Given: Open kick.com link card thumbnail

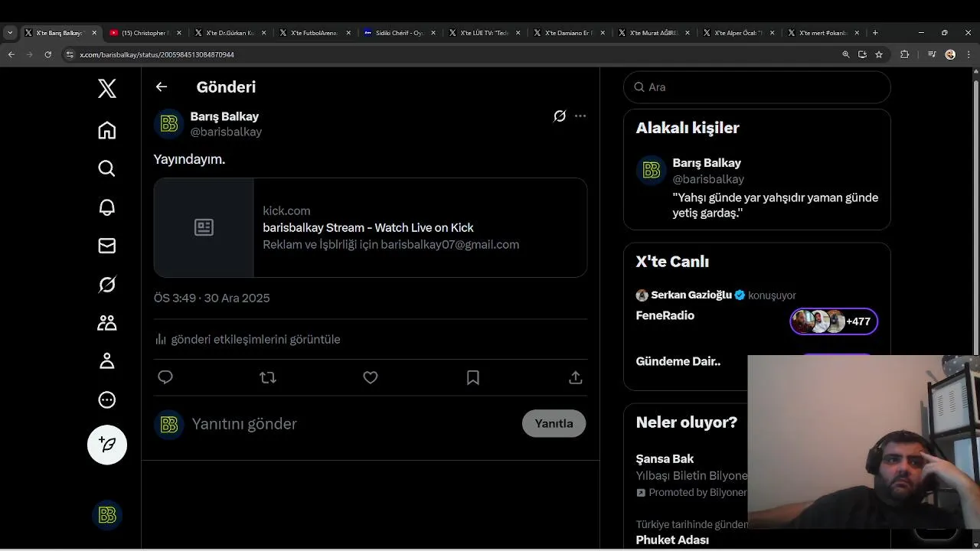Looking at the screenshot, I should point(204,227).
